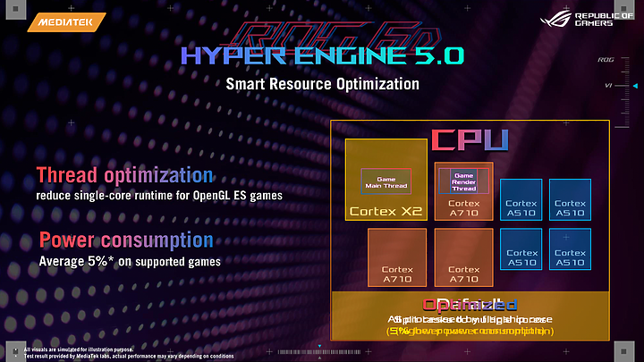Select text about OpenGL ES games runtime
644x362 pixels.
click(159, 196)
